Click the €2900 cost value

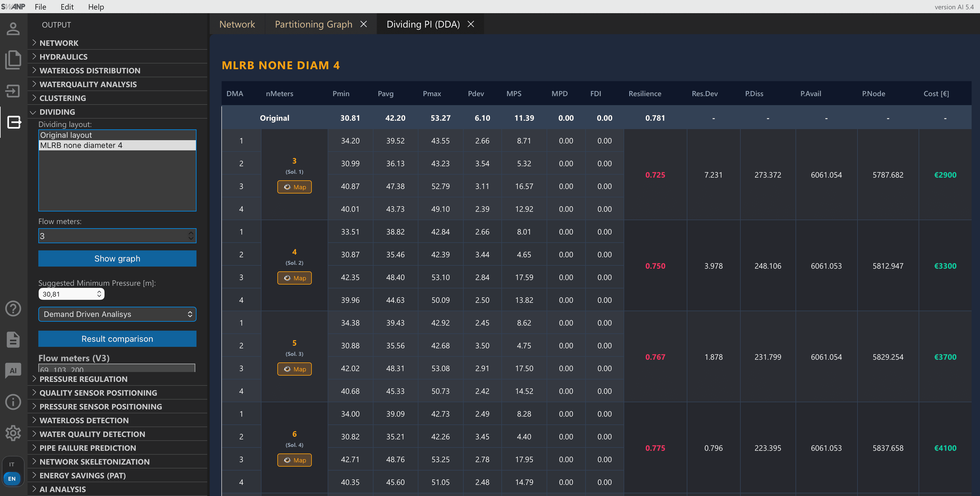(x=945, y=175)
